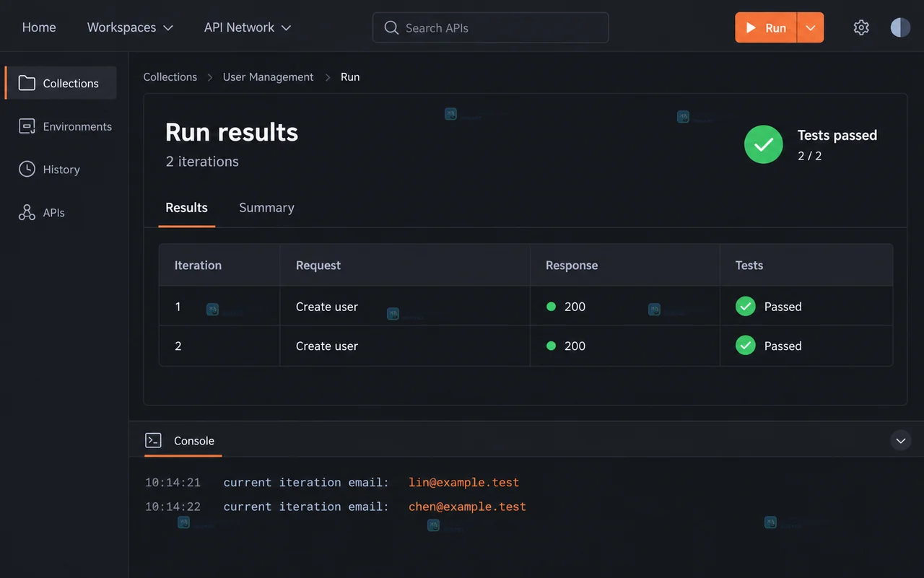Screen dimensions: 924x578
Task: Click the green check in iteration 1 row
Action: 746,306
